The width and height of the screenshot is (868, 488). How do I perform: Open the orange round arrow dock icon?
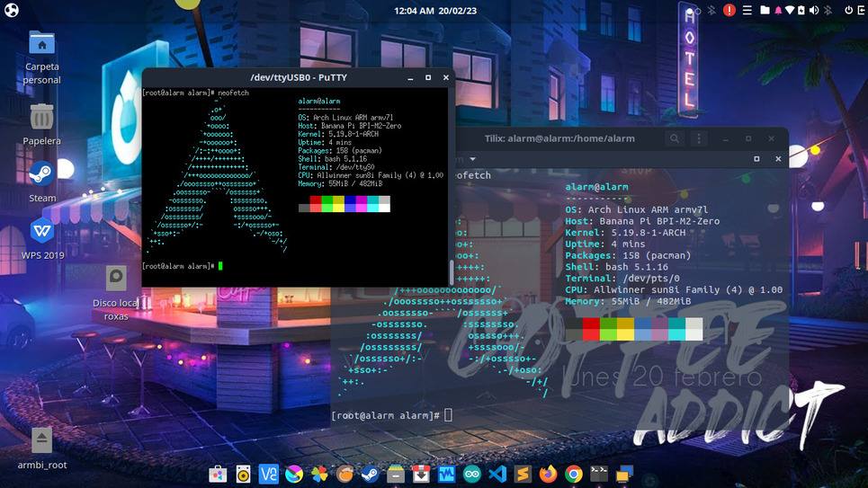coord(345,475)
